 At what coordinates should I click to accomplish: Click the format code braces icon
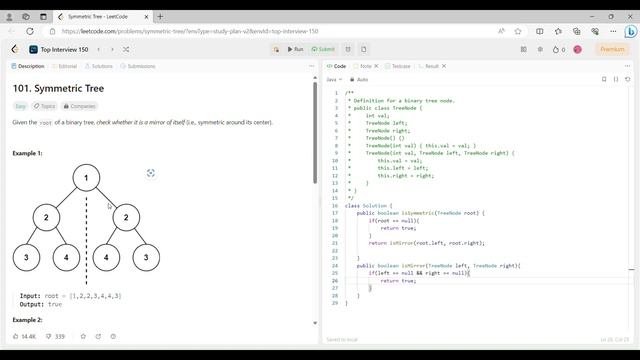coord(616,80)
